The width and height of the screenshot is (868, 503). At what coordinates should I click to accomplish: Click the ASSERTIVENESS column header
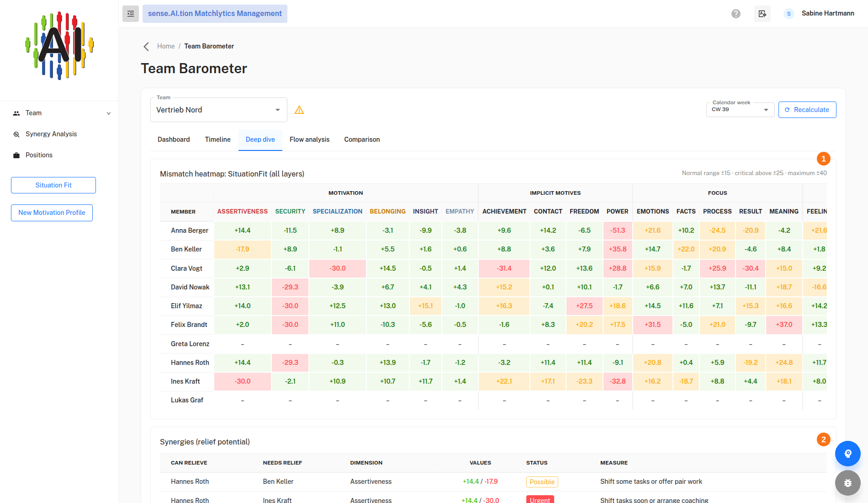coord(243,211)
